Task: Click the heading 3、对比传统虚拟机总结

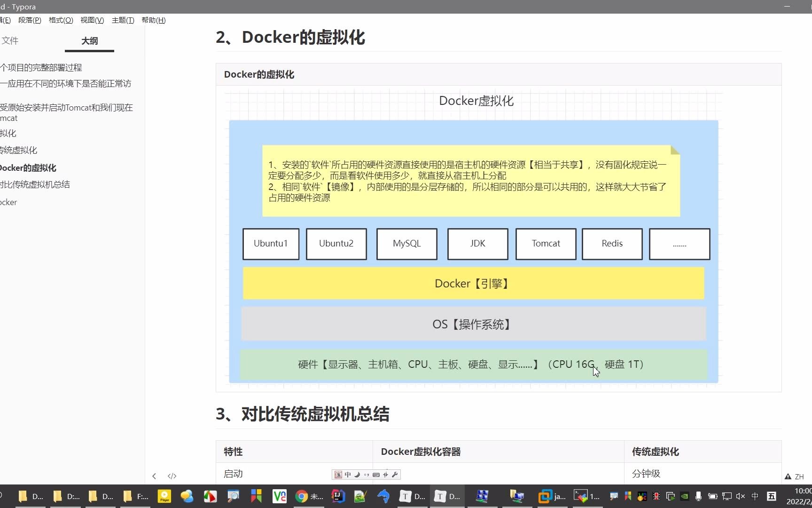Action: 303,414
